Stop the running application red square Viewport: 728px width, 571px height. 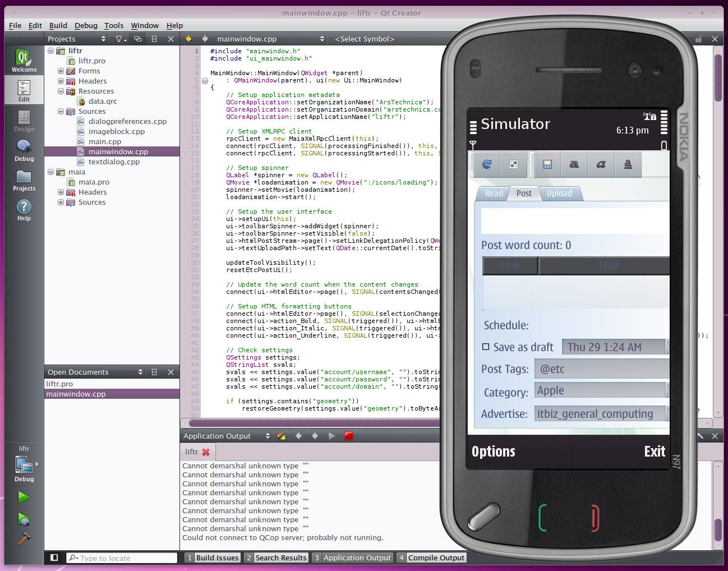click(348, 436)
